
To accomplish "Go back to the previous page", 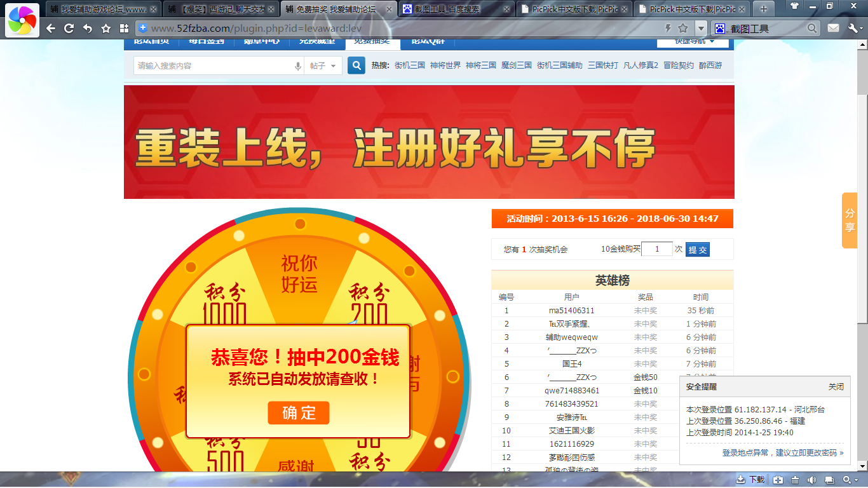I will [51, 29].
